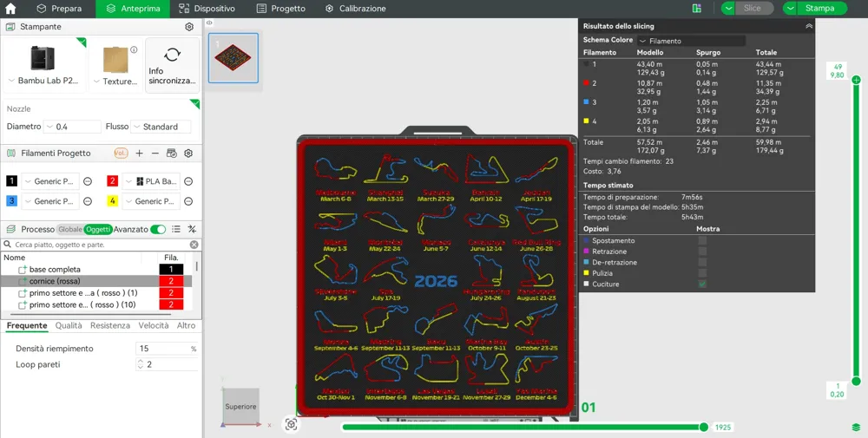Open the Altro settings tab
The height and width of the screenshot is (438, 868).
(x=186, y=326)
